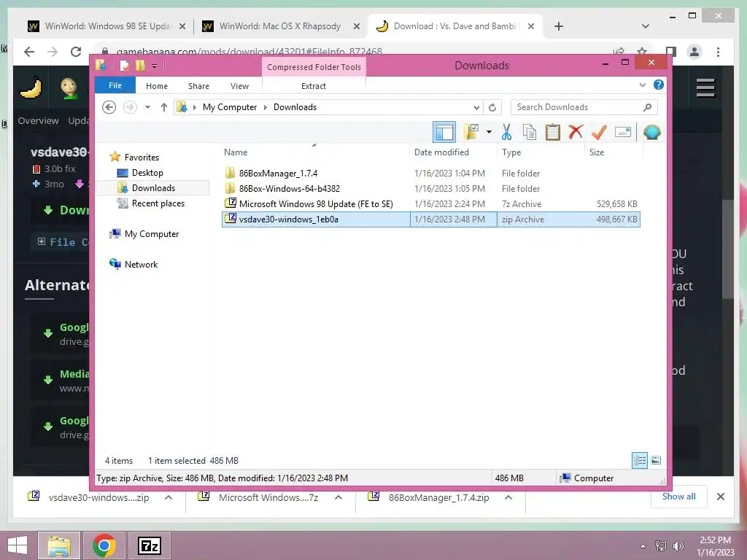This screenshot has width=747, height=560.
Task: Click the Copy icon in toolbar
Action: click(530, 132)
